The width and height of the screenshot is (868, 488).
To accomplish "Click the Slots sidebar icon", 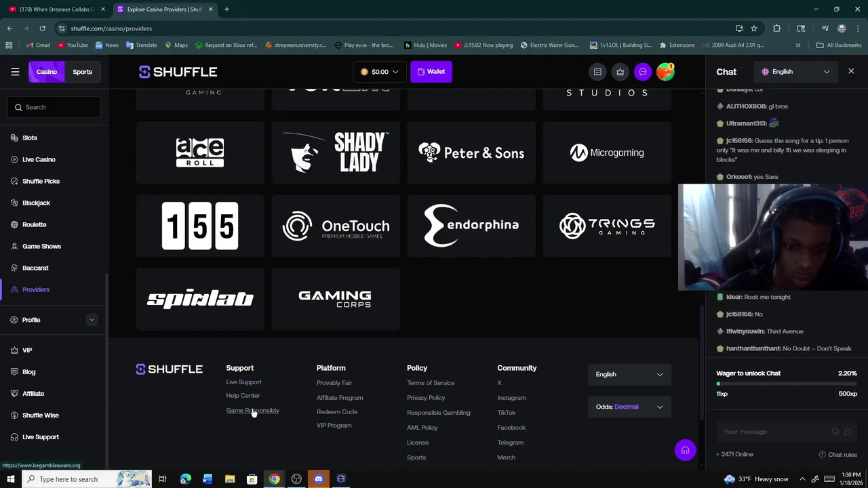I will click(x=14, y=138).
